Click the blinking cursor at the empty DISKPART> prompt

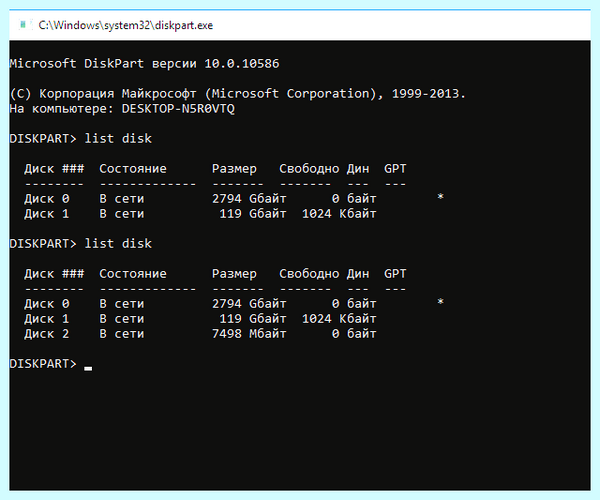(88, 368)
